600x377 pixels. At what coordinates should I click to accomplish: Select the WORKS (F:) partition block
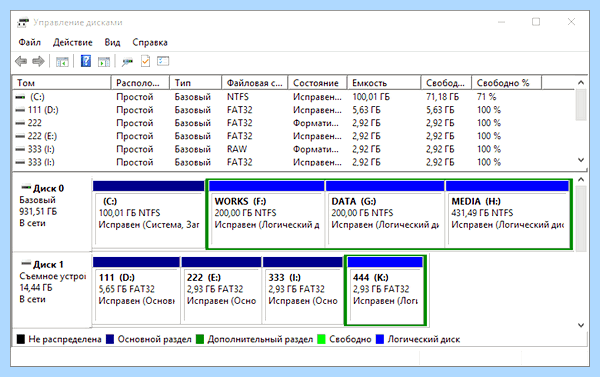(267, 214)
